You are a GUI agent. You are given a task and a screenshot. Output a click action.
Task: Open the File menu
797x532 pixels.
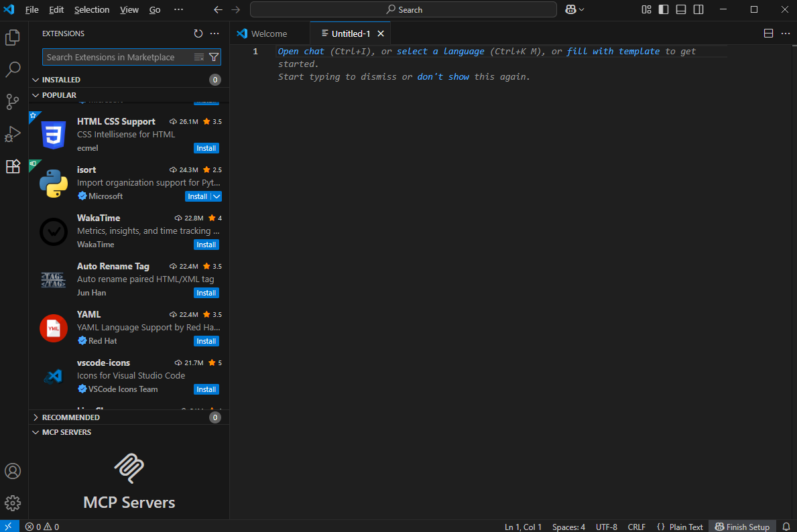(x=32, y=9)
